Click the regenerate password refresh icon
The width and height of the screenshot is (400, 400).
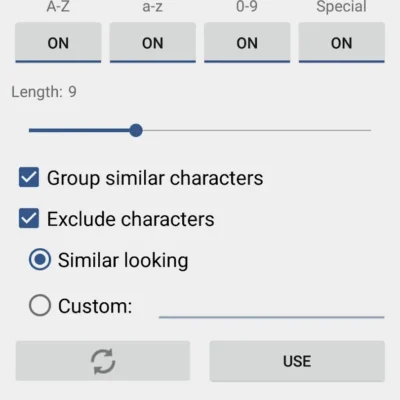[x=103, y=361]
